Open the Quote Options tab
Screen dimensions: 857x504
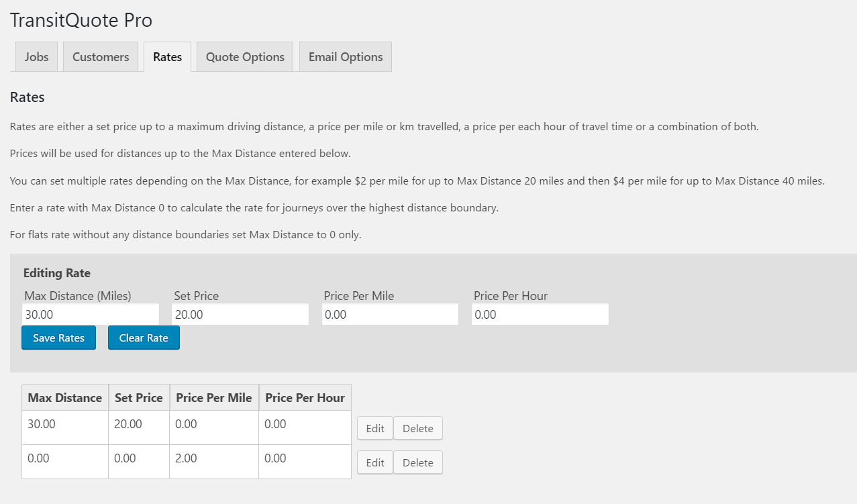click(x=245, y=57)
